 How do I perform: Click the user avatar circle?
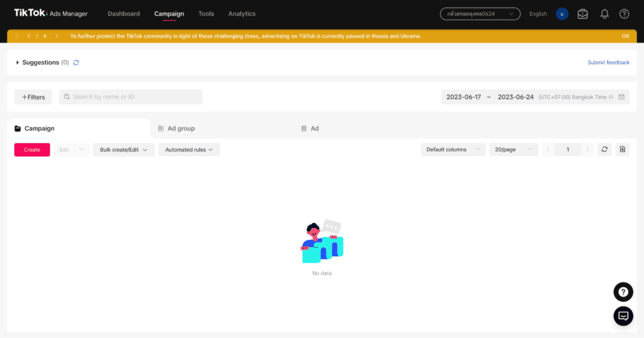coord(562,14)
